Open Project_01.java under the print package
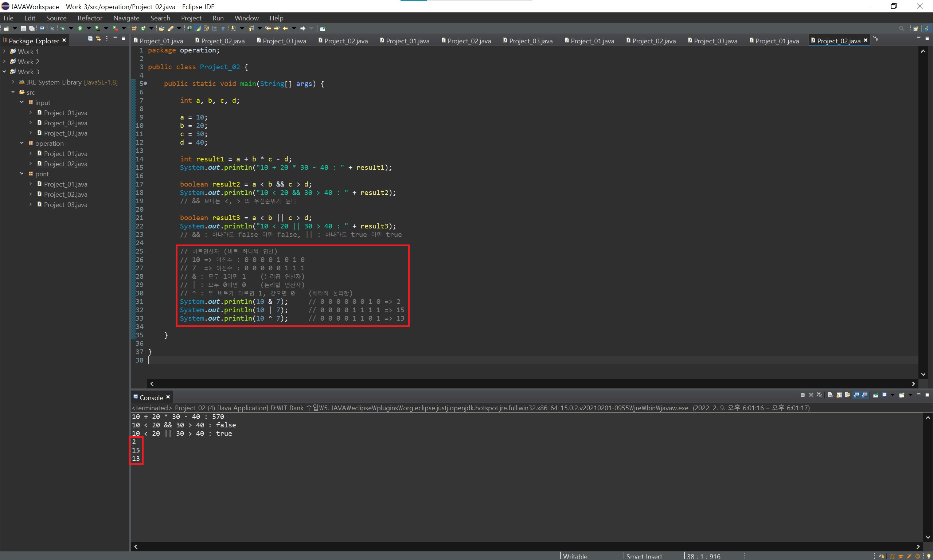Screen dimensions: 933x560 (65, 184)
